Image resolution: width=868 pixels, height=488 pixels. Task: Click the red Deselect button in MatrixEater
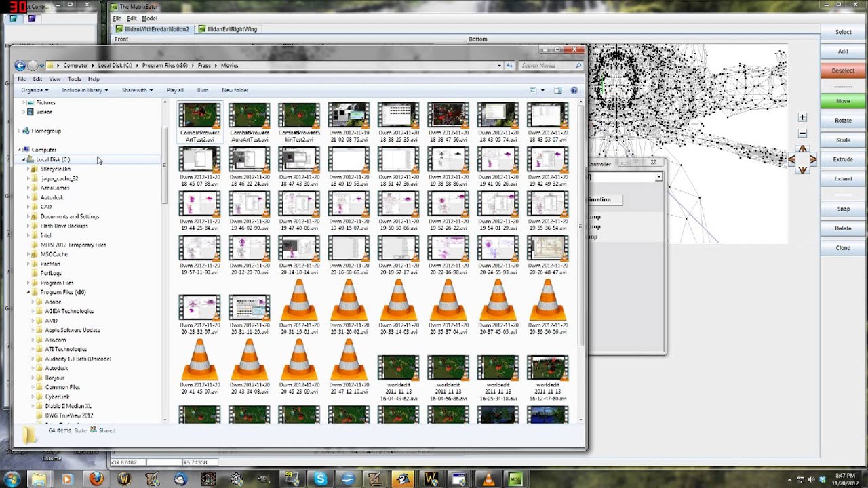point(843,70)
